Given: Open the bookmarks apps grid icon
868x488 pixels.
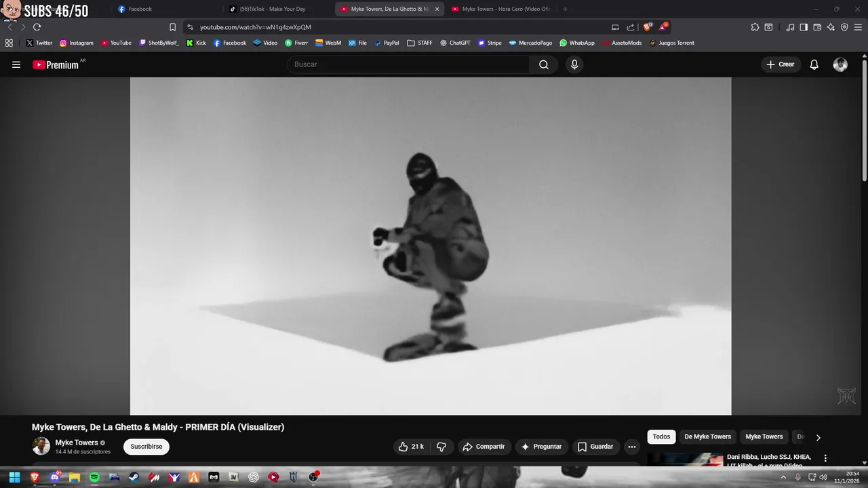Looking at the screenshot, I should [x=9, y=43].
